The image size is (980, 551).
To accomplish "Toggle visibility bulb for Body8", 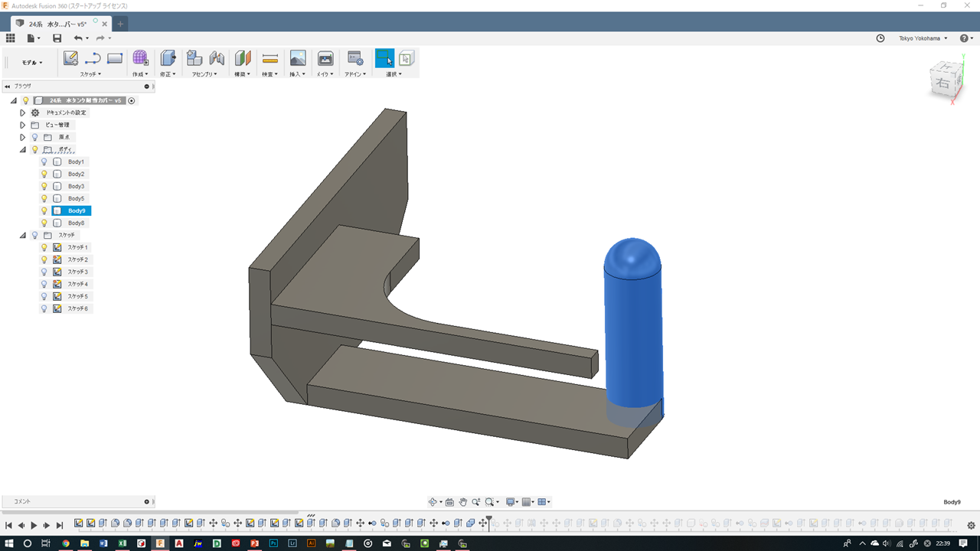I will tap(44, 223).
